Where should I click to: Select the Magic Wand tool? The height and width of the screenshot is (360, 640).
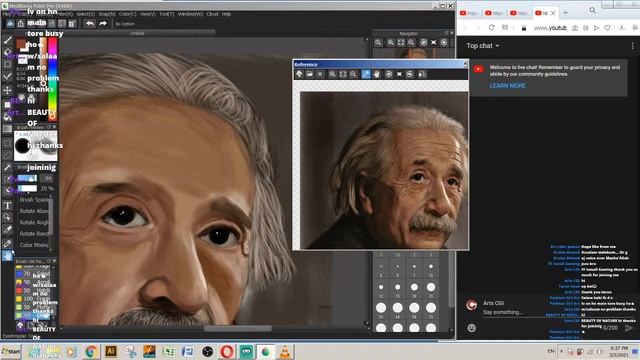click(7, 168)
